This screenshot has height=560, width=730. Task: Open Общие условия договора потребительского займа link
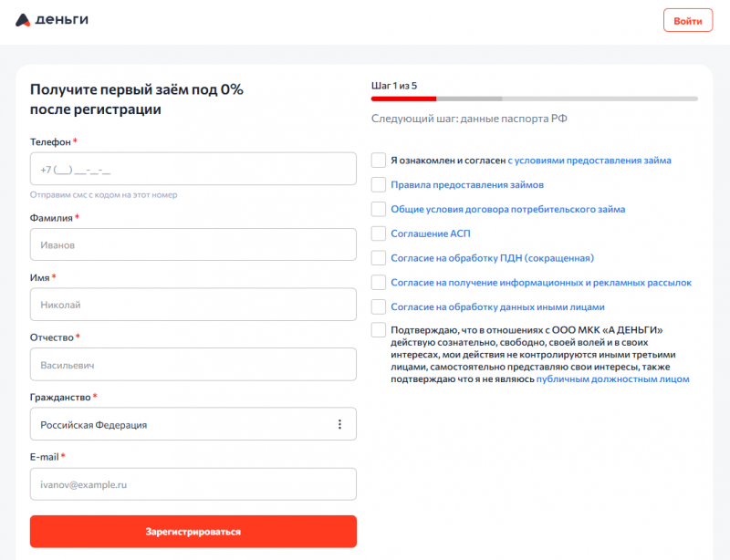[507, 209]
